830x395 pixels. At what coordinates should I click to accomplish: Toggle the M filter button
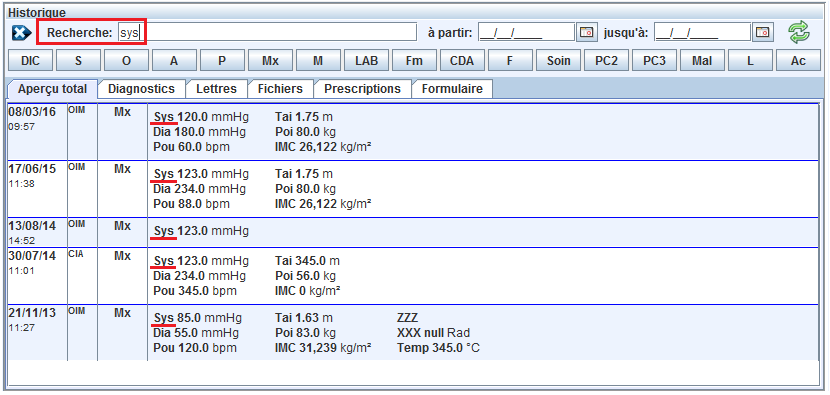(319, 60)
